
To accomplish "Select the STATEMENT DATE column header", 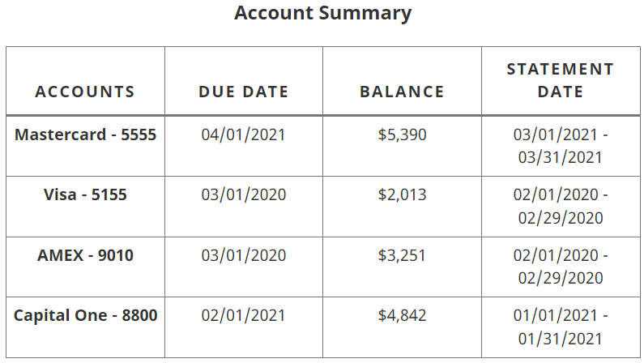I will (561, 80).
